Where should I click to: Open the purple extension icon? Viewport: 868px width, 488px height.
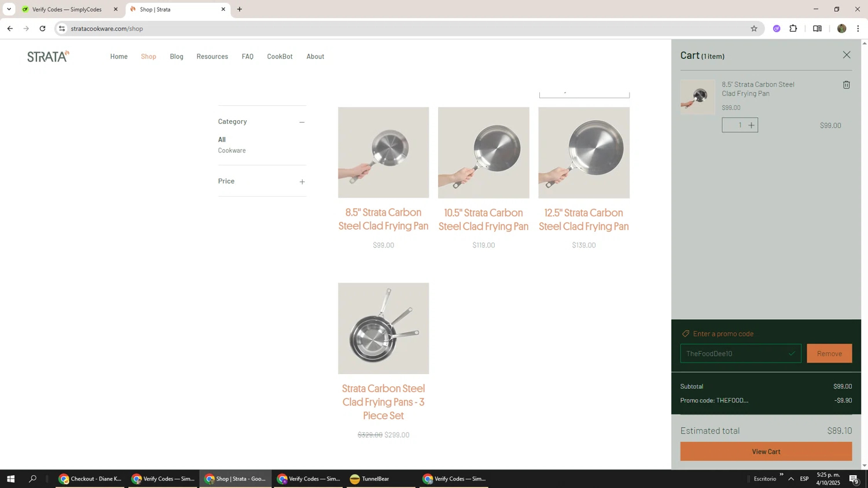[x=776, y=28]
